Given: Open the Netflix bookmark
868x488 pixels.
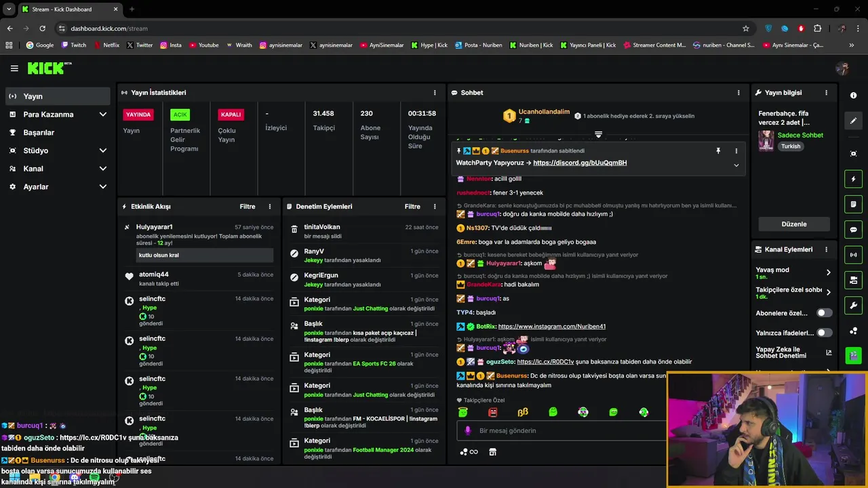Looking at the screenshot, I should 106,45.
